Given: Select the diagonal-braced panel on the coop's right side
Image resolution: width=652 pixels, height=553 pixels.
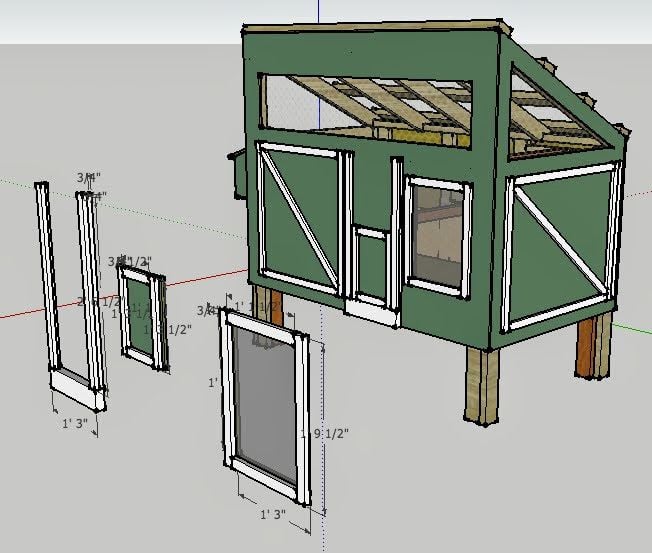Looking at the screenshot, I should [x=555, y=247].
